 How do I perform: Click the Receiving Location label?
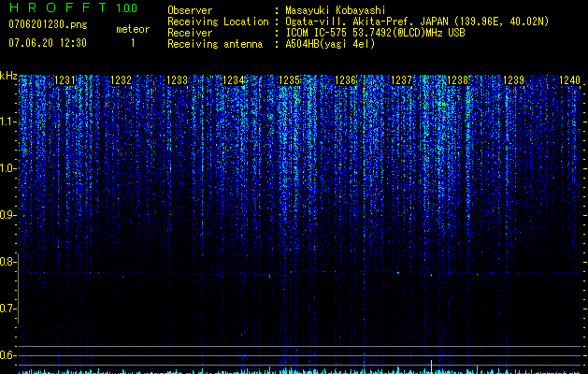[218, 22]
